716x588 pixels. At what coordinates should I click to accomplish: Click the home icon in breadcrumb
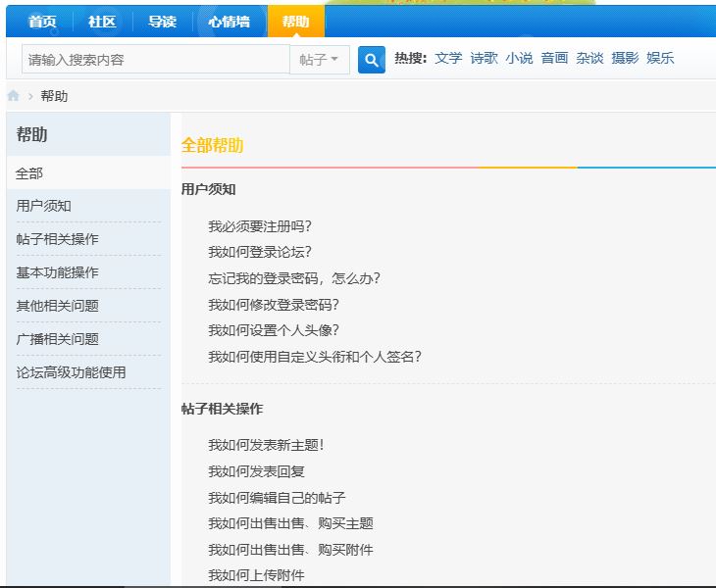(14, 96)
